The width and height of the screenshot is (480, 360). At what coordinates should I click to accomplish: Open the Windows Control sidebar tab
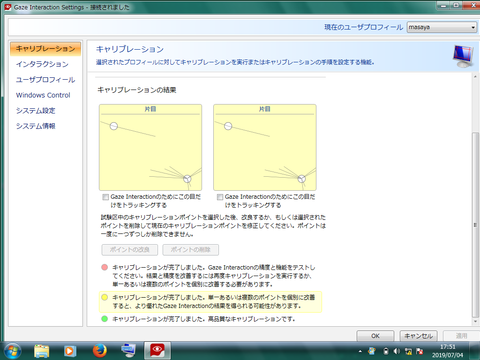point(43,95)
